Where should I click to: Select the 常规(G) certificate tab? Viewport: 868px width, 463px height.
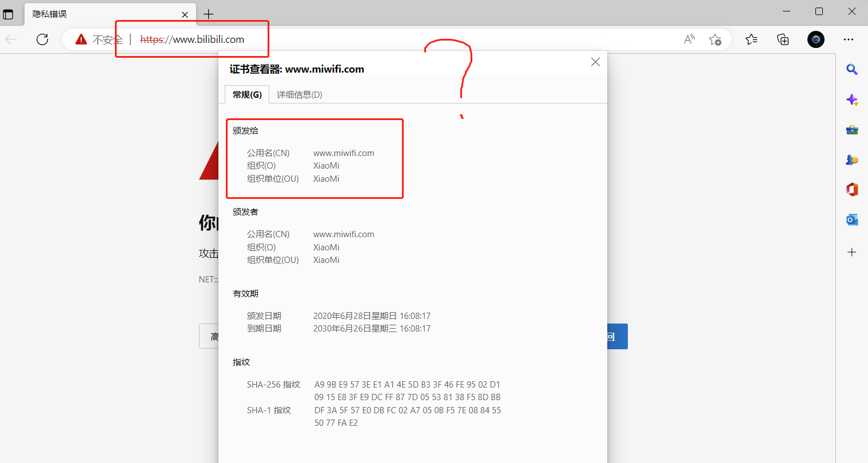[x=247, y=95]
